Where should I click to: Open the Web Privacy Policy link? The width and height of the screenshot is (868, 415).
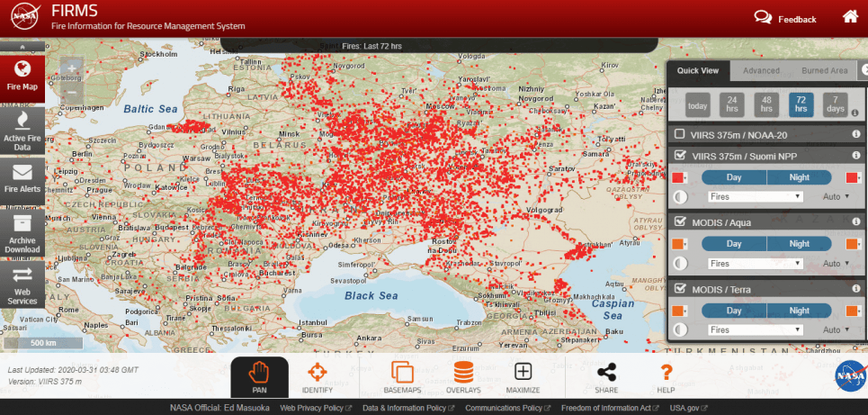(317, 408)
